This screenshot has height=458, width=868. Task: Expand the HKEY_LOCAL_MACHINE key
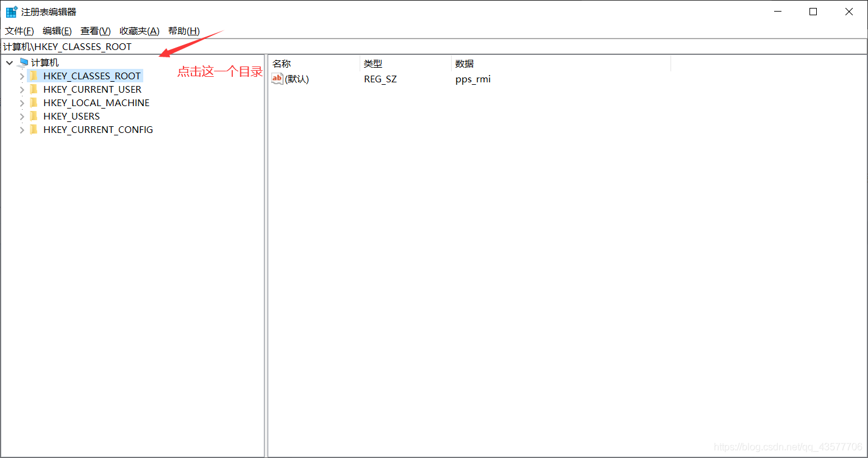tap(22, 103)
